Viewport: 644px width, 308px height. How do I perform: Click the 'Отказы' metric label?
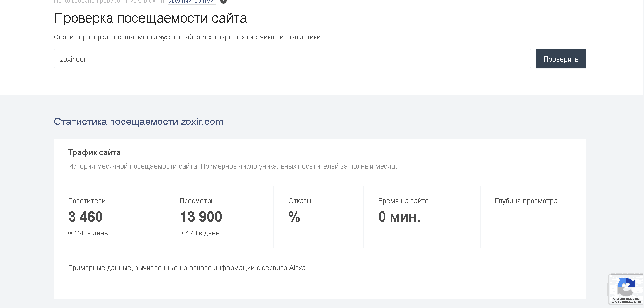point(300,201)
